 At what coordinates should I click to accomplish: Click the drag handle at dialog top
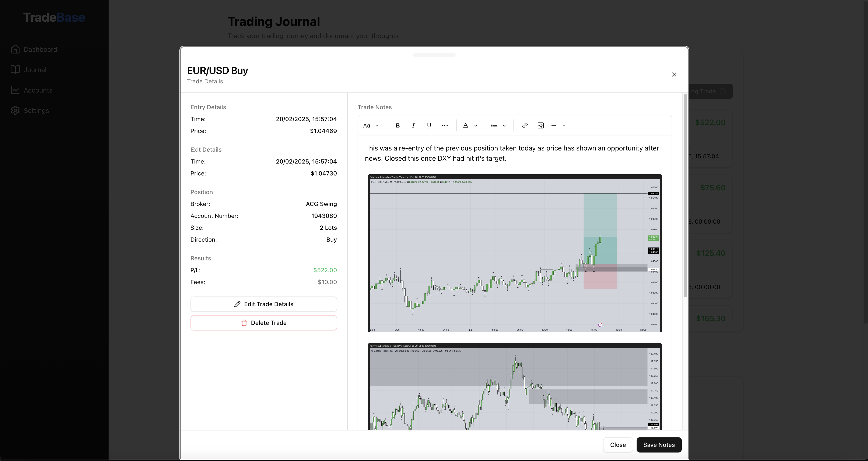tap(434, 55)
